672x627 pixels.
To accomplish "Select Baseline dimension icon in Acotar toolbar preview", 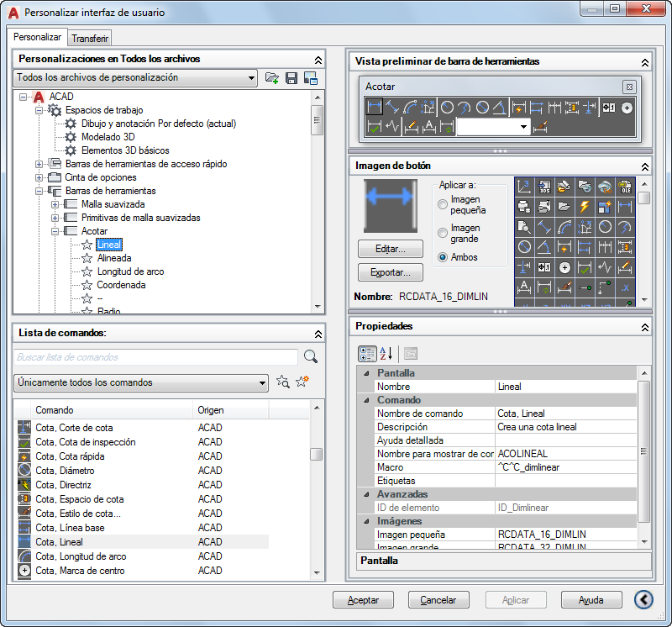I will (x=536, y=108).
